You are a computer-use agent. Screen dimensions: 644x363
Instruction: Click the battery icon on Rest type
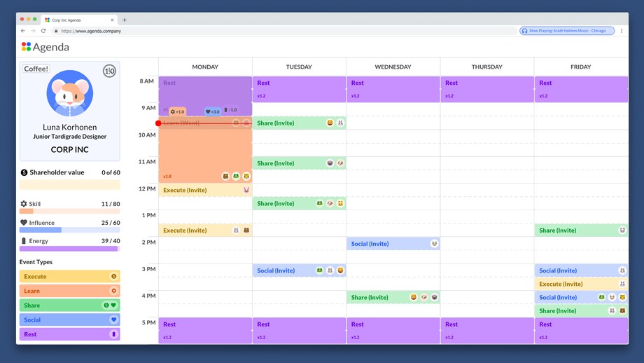click(114, 334)
